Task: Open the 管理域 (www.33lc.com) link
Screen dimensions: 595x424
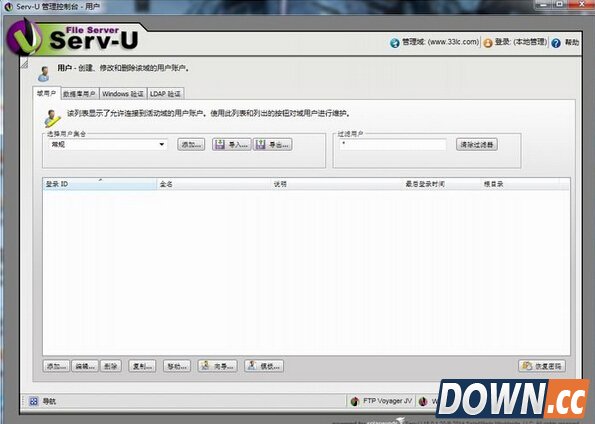Action: pos(440,42)
